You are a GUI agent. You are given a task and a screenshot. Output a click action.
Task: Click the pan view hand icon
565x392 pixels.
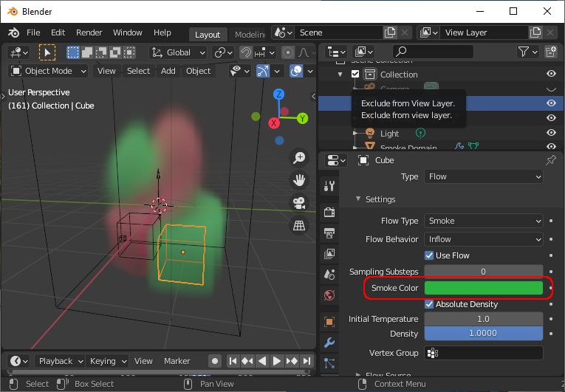point(299,181)
